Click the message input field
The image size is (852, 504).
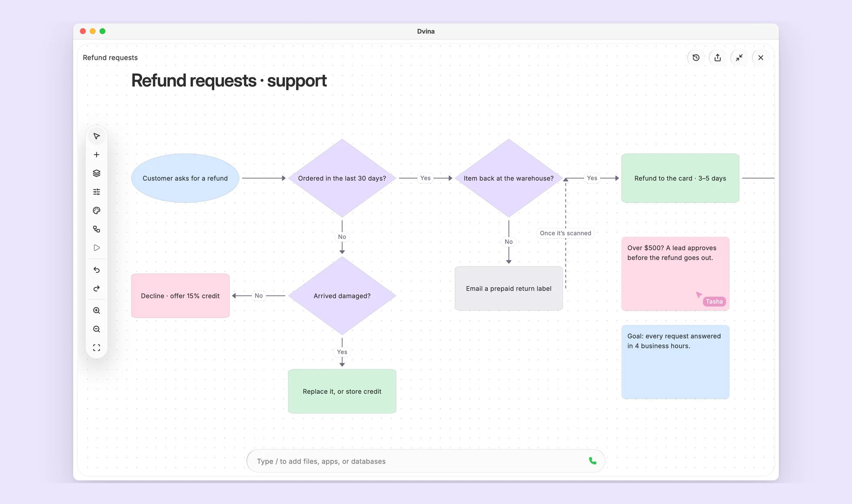coord(426,461)
